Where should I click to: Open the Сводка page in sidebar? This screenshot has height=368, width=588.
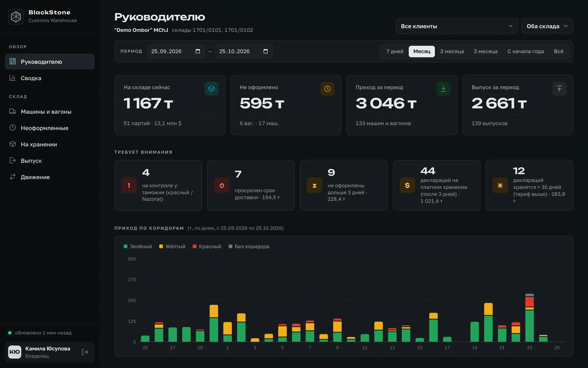click(x=50, y=78)
